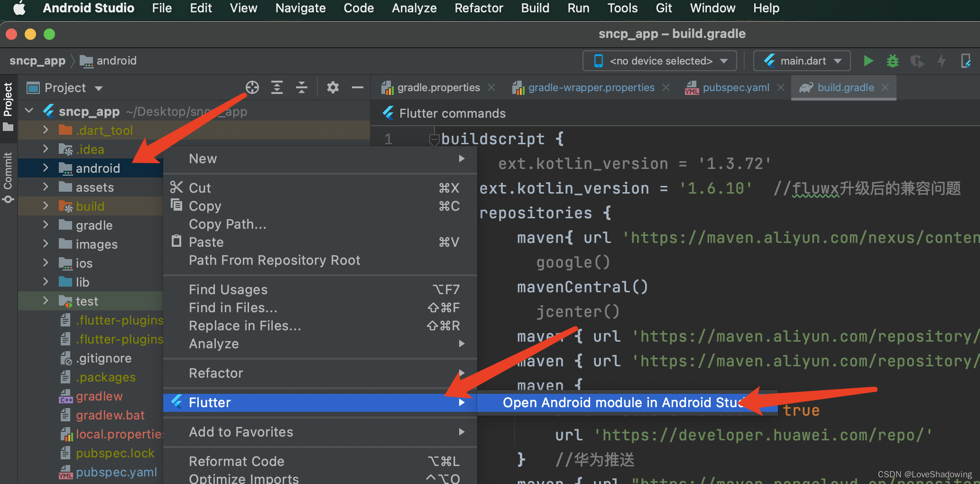Close the pubspec.yaml tab
Screen dimensions: 980x484
pyautogui.click(x=781, y=87)
